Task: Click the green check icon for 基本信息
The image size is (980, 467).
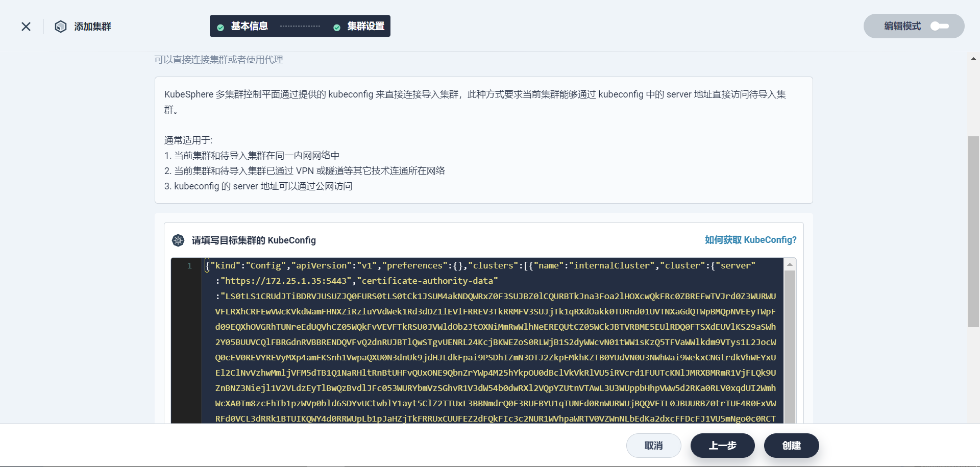Action: [220, 28]
